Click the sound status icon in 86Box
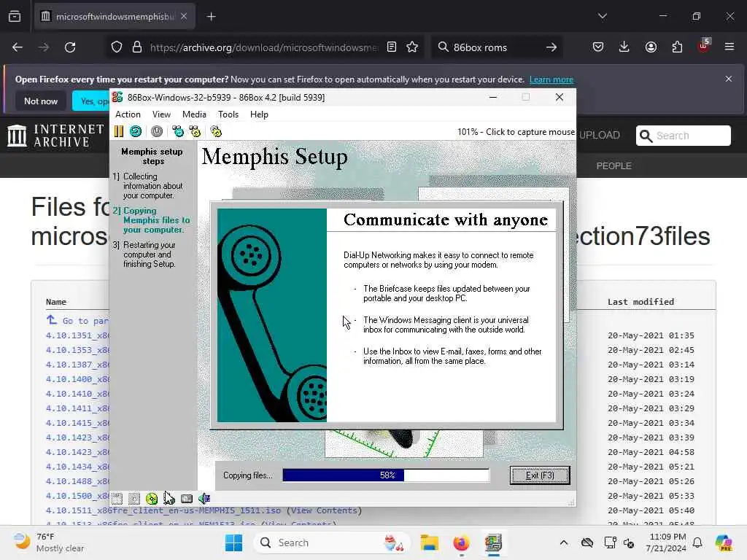Viewport: 747px width, 560px height. tap(204, 499)
